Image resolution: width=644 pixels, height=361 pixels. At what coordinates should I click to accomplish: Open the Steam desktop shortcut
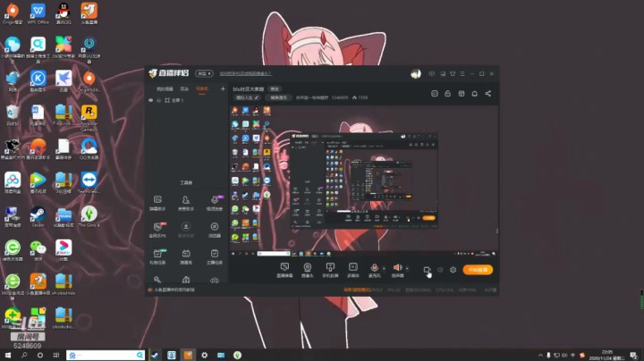point(38,216)
